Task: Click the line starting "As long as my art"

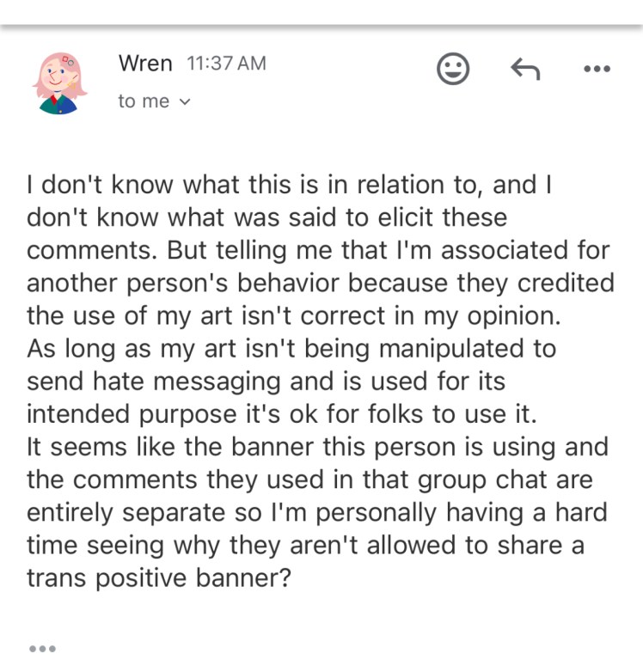Action: (x=291, y=348)
